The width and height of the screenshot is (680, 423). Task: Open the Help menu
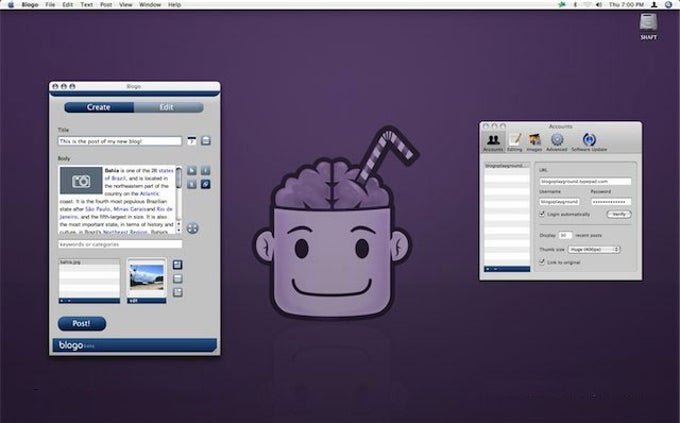174,5
